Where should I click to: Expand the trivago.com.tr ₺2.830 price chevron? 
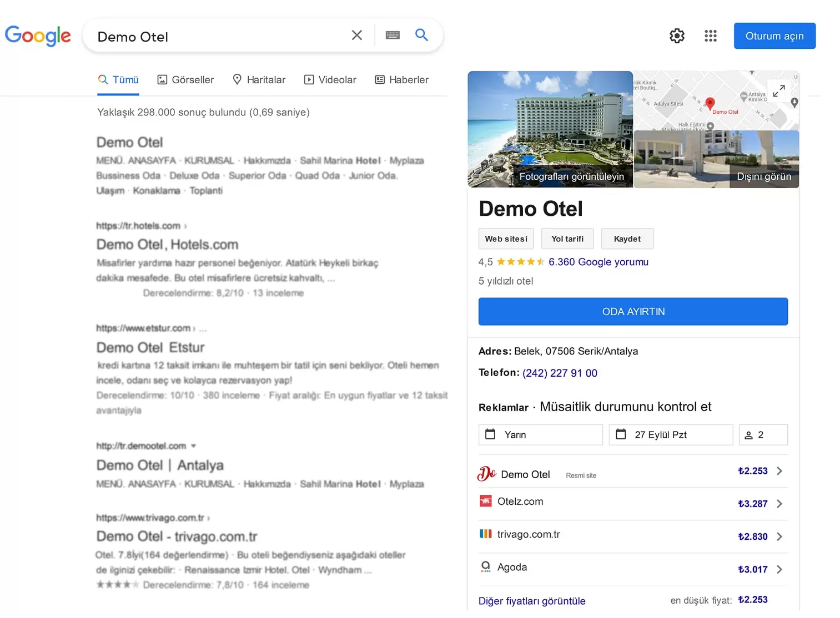(x=779, y=536)
